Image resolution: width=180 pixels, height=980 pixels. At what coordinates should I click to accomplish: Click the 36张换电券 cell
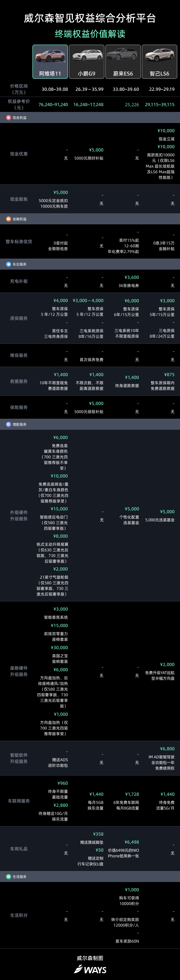coord(129,286)
